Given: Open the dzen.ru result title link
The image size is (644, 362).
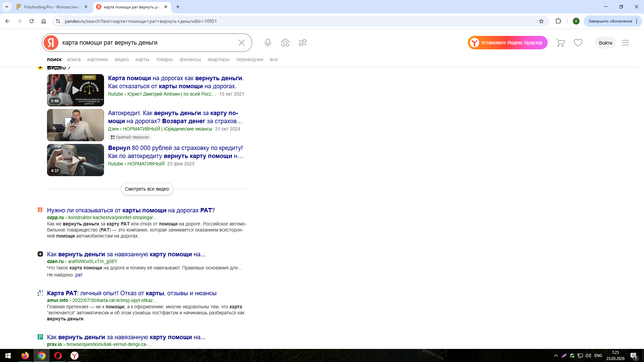Looking at the screenshot, I should click(x=126, y=254).
